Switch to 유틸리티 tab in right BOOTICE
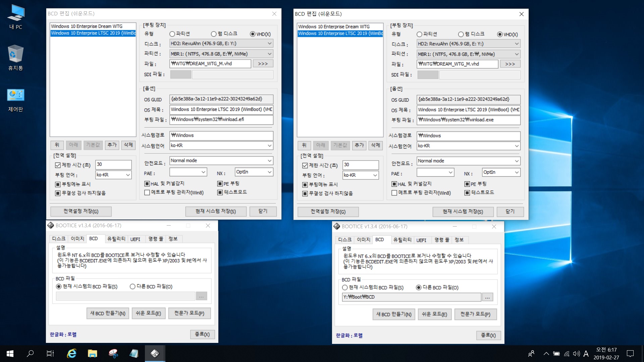The width and height of the screenshot is (644, 362). click(x=402, y=240)
